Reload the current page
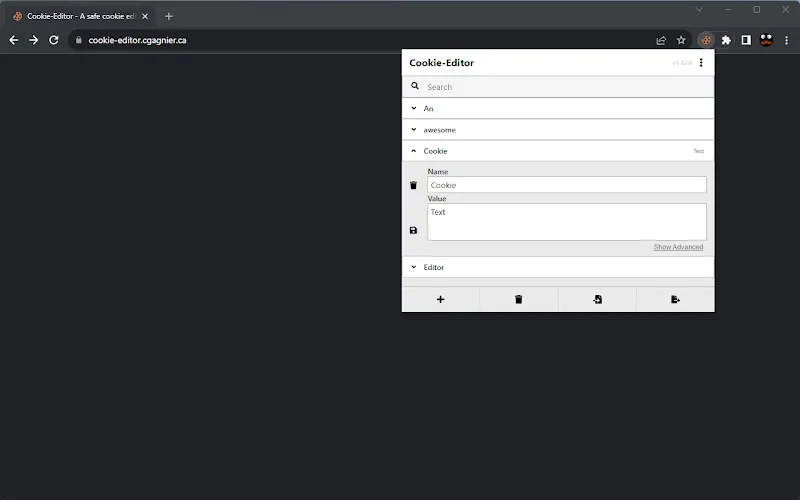The height and width of the screenshot is (500, 800). [x=54, y=40]
